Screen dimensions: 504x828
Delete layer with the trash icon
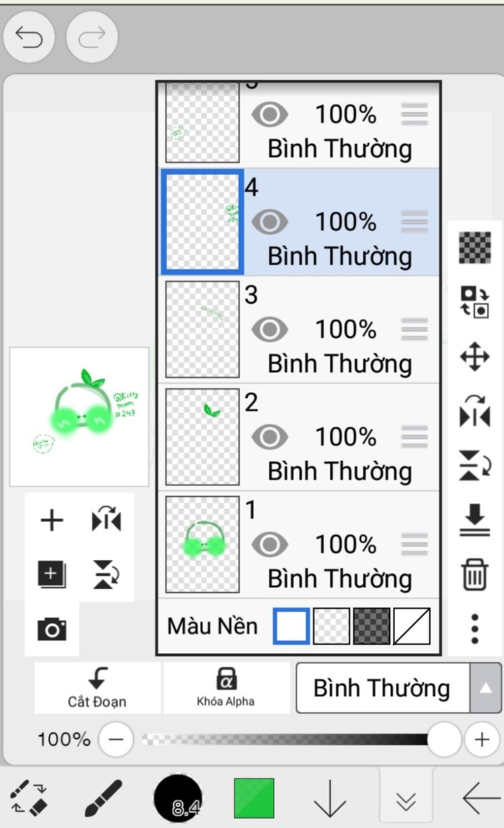pyautogui.click(x=474, y=574)
